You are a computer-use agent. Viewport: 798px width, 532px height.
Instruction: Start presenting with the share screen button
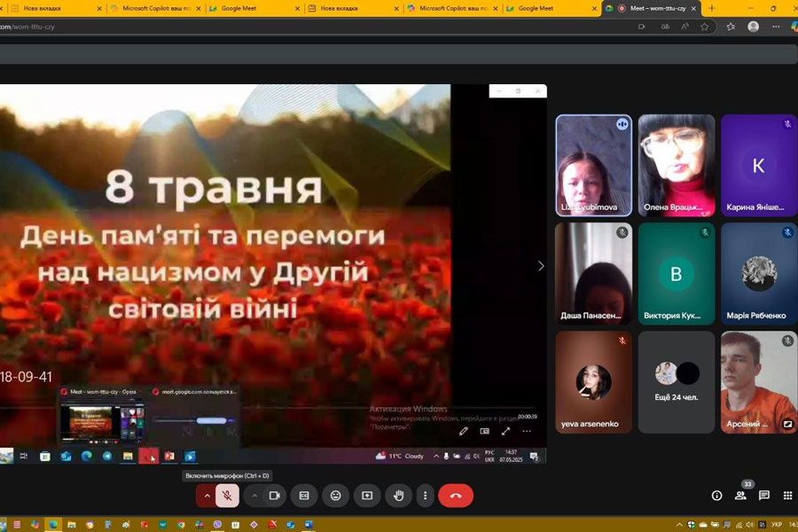pyautogui.click(x=367, y=496)
